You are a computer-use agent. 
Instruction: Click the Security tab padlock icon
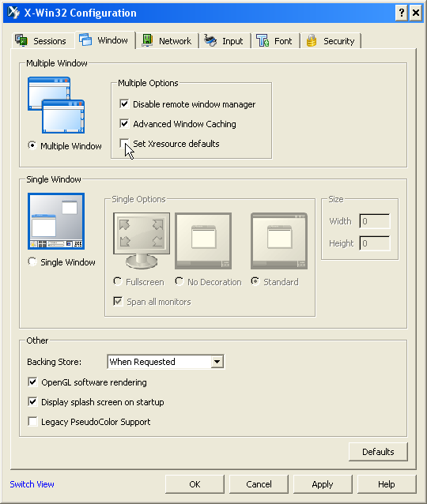tap(312, 40)
